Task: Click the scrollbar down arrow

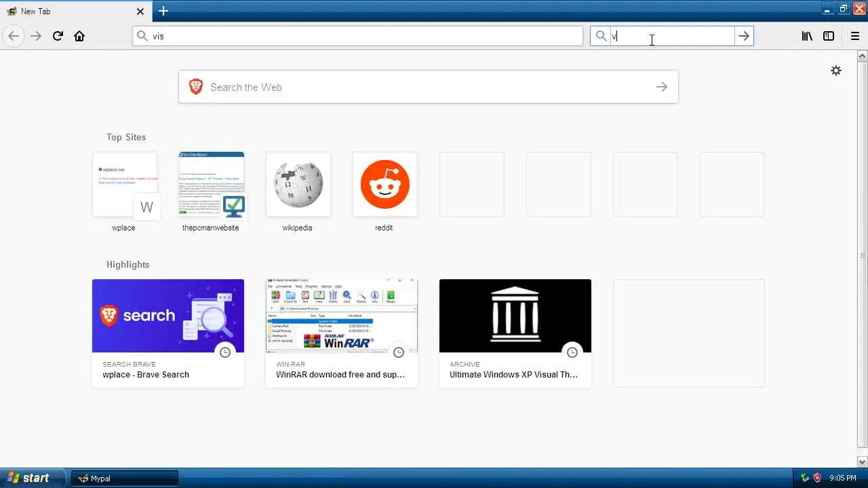Action: 863,462
